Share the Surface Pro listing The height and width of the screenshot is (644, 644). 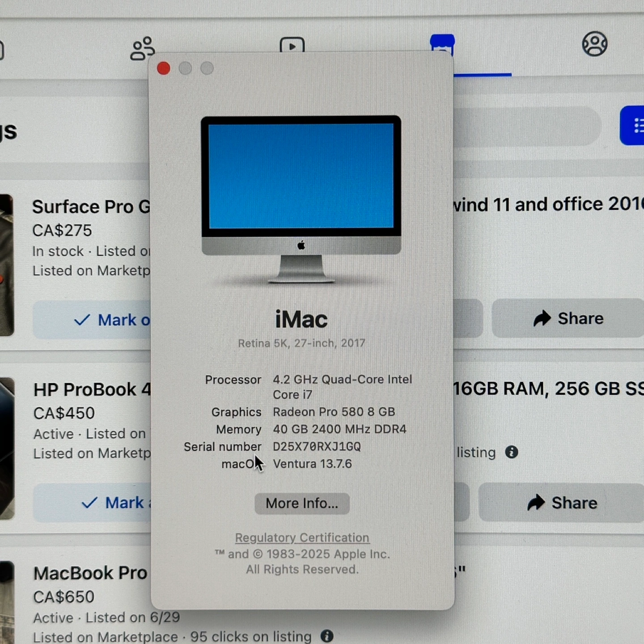click(x=568, y=318)
